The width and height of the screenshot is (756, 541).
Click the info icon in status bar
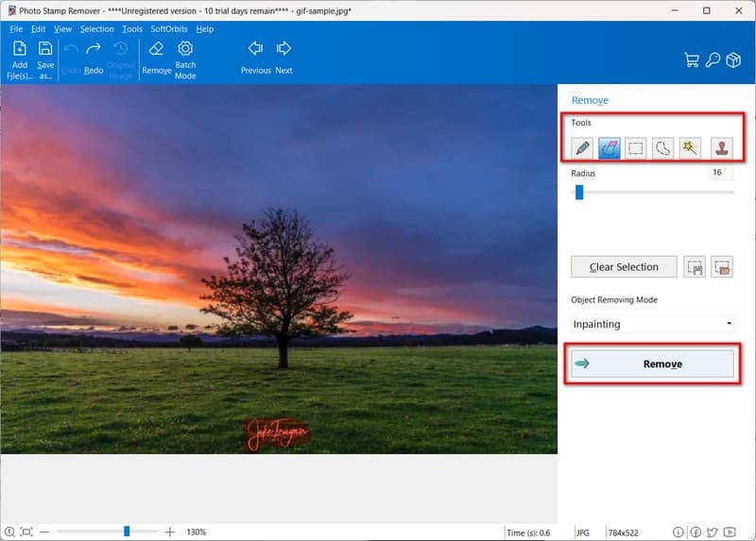[x=678, y=532]
